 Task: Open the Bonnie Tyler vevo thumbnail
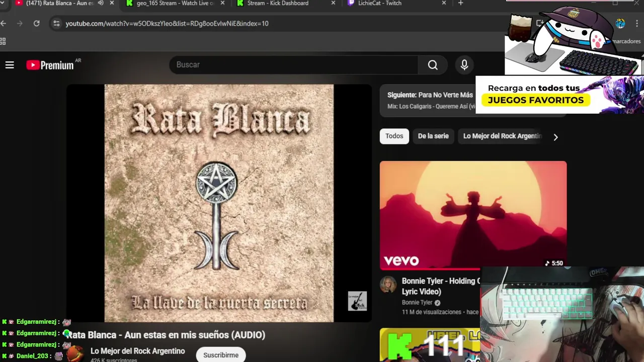(x=473, y=215)
